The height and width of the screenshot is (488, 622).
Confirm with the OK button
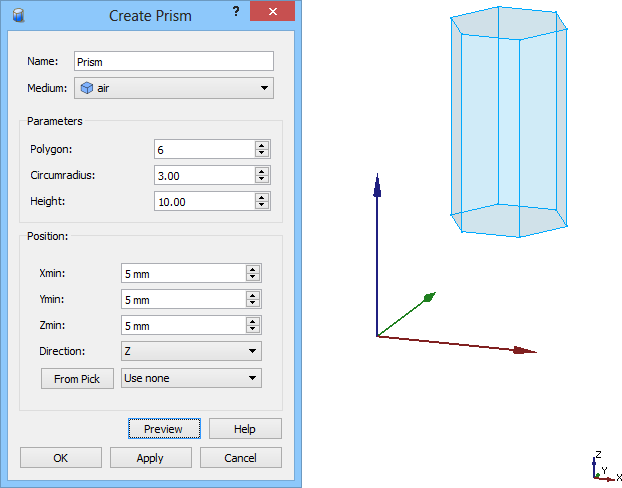click(x=61, y=458)
